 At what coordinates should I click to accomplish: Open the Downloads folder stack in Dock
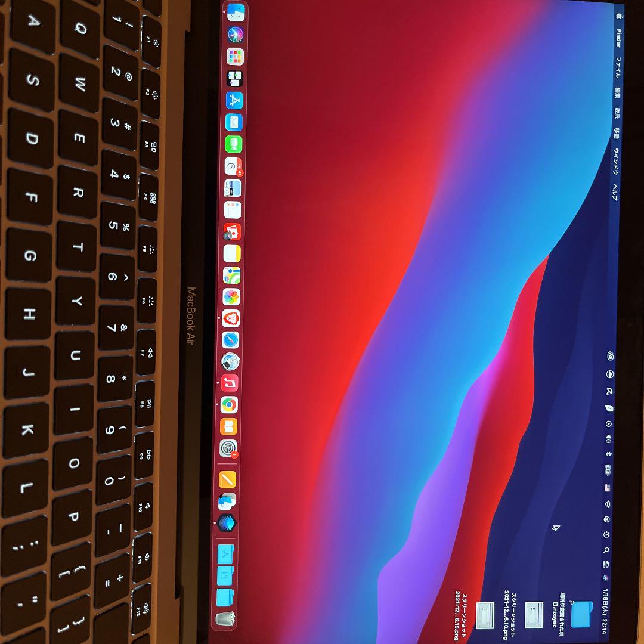[225, 597]
